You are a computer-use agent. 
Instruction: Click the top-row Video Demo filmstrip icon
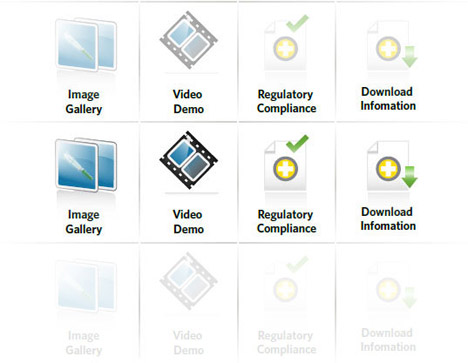point(189,40)
